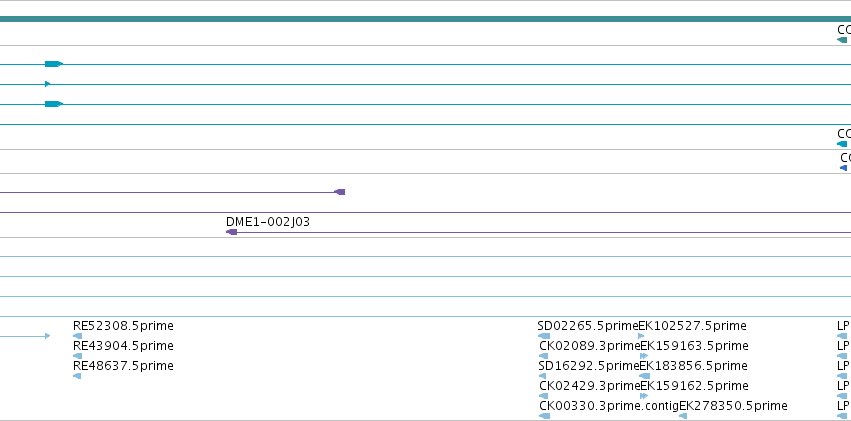The width and height of the screenshot is (851, 421).
Task: Click the small cyan arrowhead between the two cyan exon blocks
Action: pos(48,84)
